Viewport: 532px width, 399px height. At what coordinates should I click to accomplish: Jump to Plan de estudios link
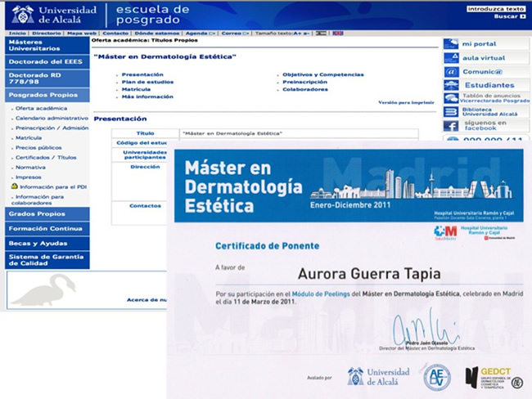click(147, 82)
